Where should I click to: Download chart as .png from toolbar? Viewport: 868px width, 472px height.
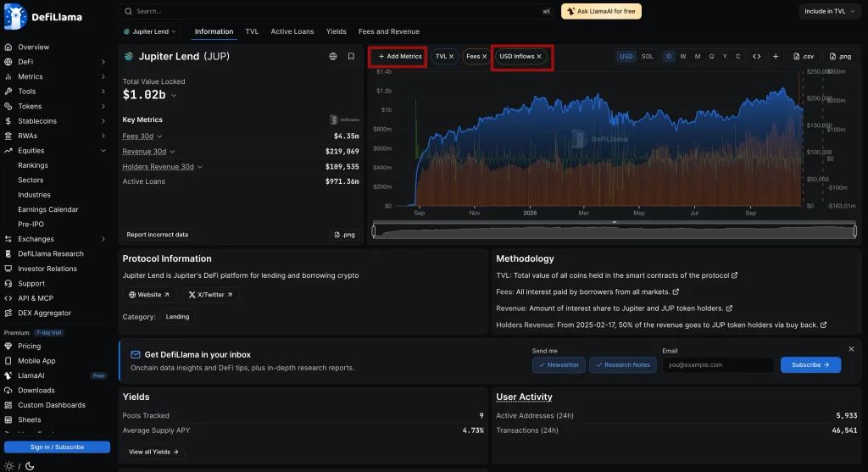[x=840, y=57]
